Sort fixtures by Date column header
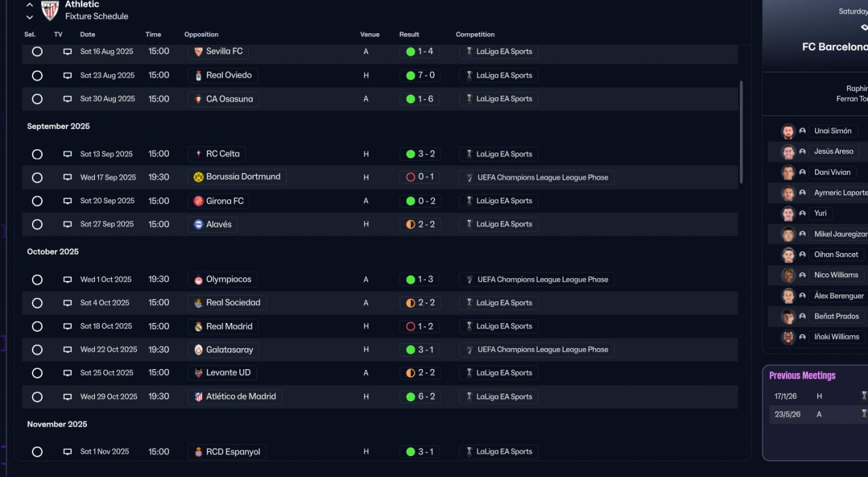Image resolution: width=868 pixels, height=477 pixels. [87, 35]
